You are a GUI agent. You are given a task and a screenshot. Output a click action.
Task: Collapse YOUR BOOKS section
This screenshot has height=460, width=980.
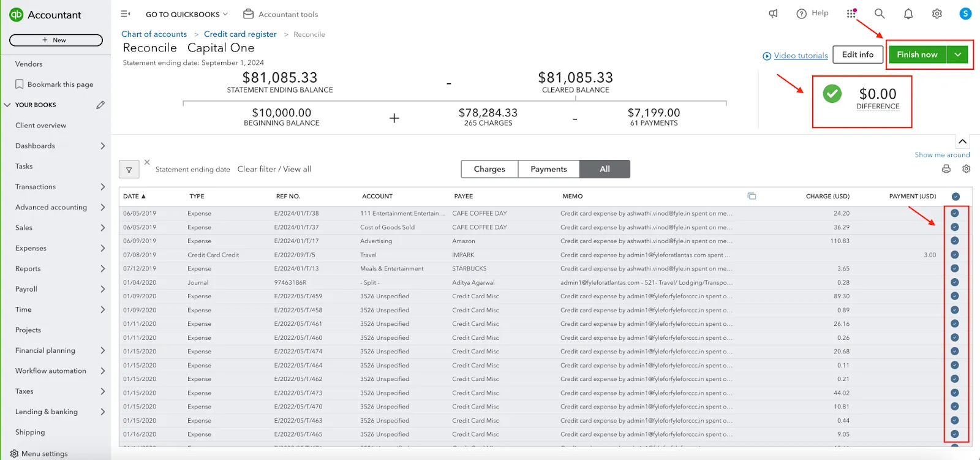pos(7,105)
